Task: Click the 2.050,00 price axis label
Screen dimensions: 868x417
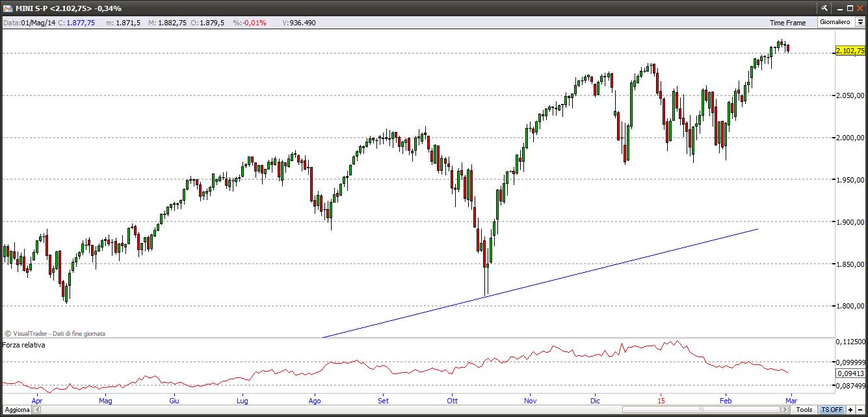Action: coord(850,95)
